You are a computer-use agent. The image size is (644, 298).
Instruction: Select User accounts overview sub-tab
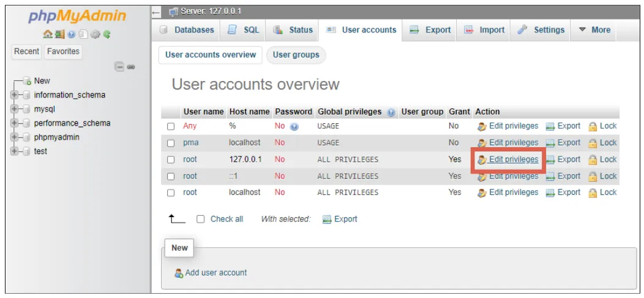[211, 55]
